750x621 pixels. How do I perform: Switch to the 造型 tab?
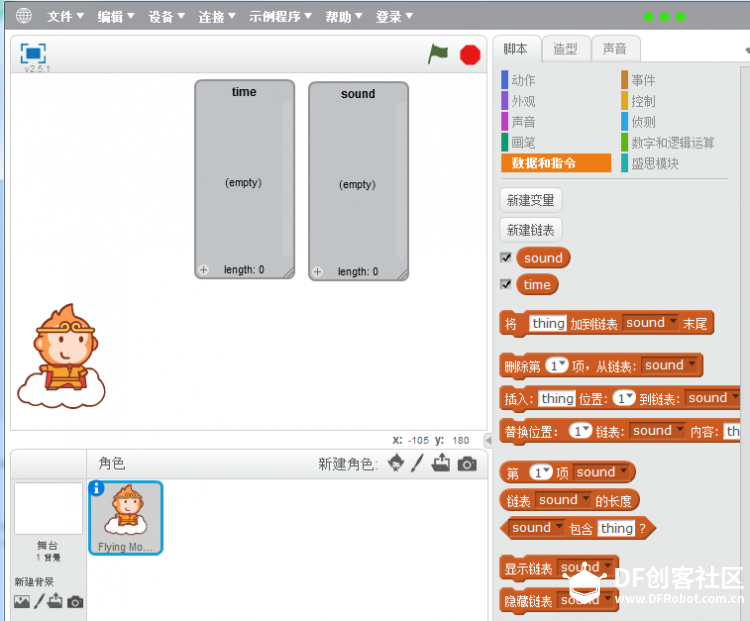point(566,49)
